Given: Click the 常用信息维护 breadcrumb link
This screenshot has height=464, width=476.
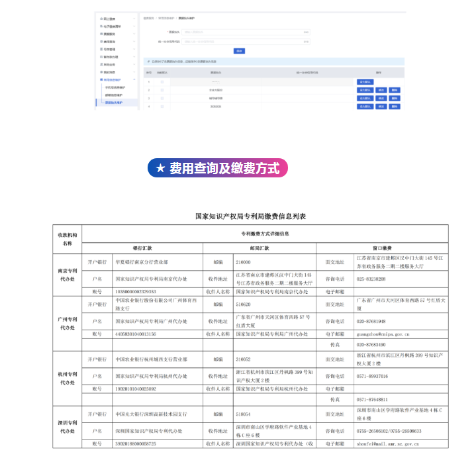Looking at the screenshot, I should click(166, 19).
